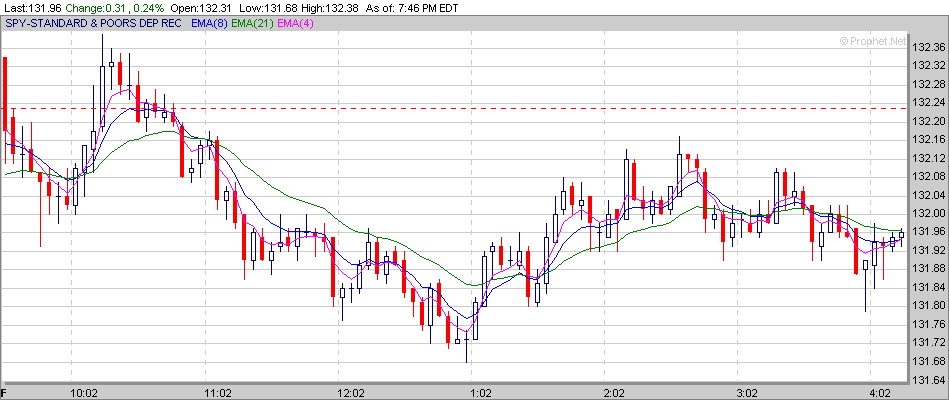Click the last candle at the chart's right end
This screenshot has height=400, width=949.
[901, 235]
